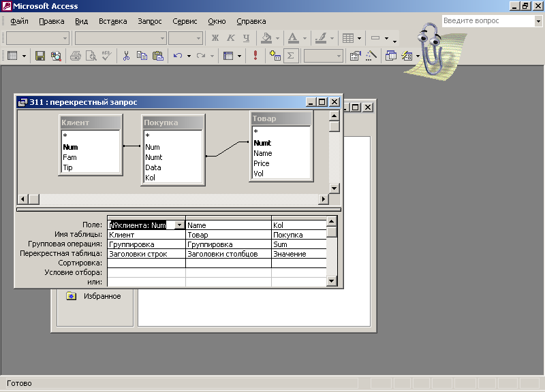Viewport: 545px width, 392px height.
Task: Toggle Underline Ч formatting button
Action: click(x=247, y=38)
